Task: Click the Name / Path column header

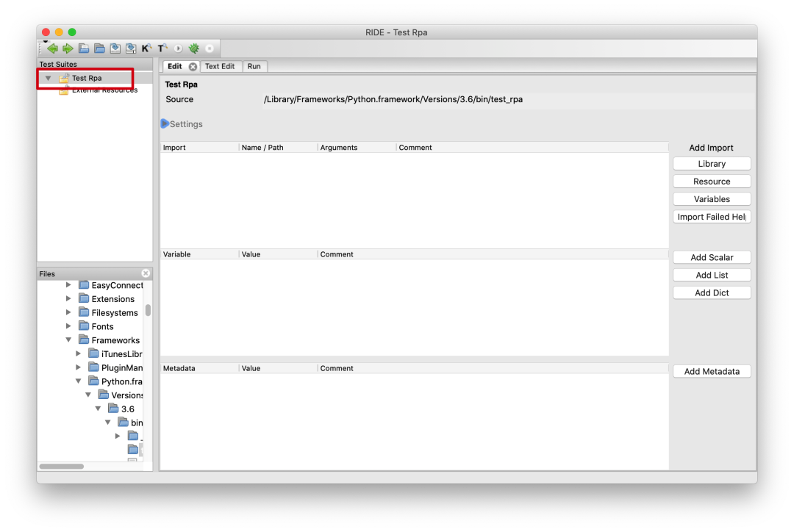Action: (278, 148)
